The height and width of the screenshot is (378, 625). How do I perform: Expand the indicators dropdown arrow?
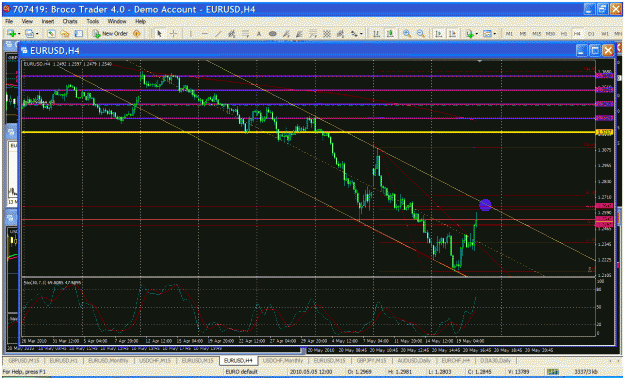477,34
